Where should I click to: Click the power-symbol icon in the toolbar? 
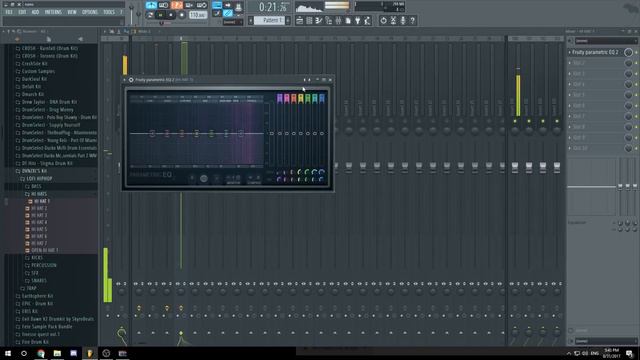[x=383, y=20]
